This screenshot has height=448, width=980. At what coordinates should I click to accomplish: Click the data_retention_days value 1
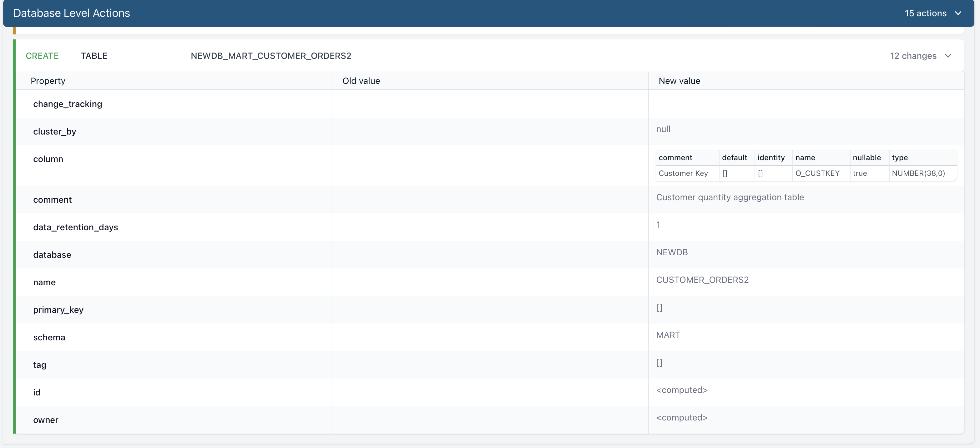click(x=658, y=225)
